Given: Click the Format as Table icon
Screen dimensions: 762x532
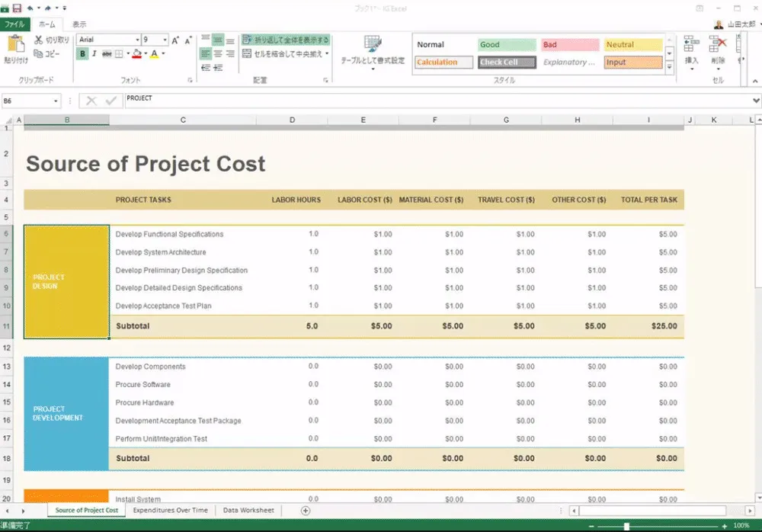Looking at the screenshot, I should coord(373,45).
